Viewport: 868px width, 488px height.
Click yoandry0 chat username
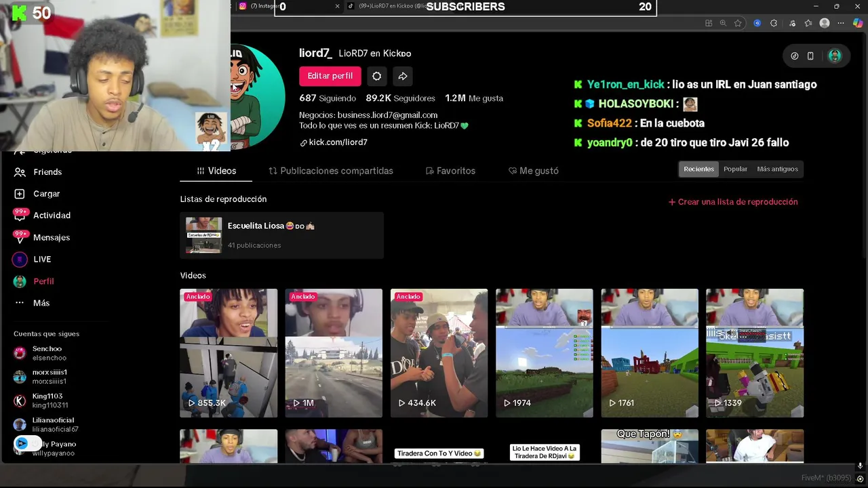pos(609,142)
